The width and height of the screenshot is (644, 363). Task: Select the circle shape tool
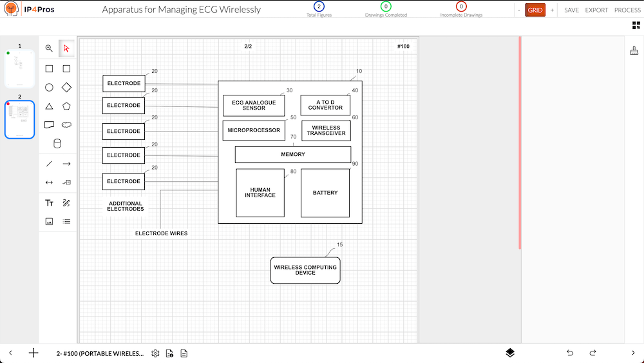point(49,87)
